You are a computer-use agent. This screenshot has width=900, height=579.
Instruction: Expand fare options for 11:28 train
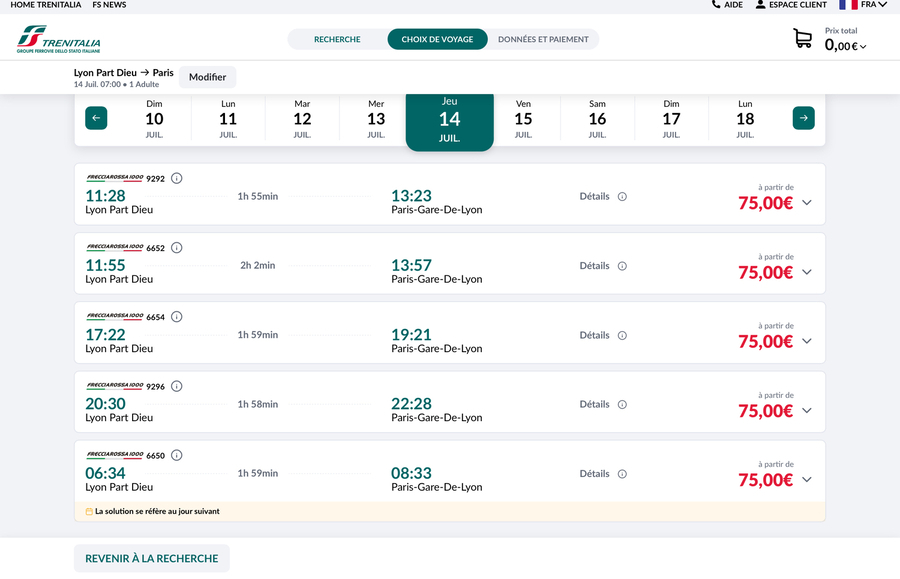click(807, 203)
